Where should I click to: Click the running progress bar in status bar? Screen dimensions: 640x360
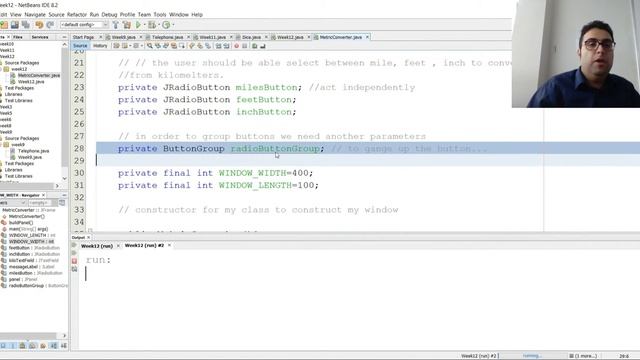tap(533, 356)
